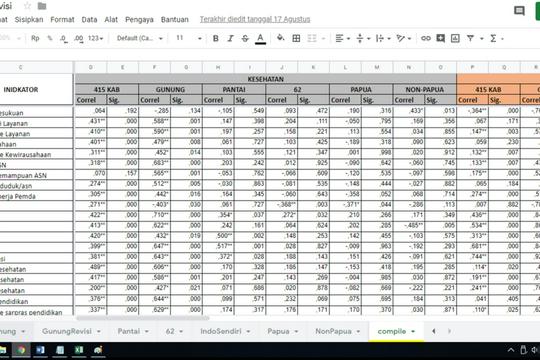Open the Alat menu
This screenshot has width=540, height=360.
click(x=111, y=20)
